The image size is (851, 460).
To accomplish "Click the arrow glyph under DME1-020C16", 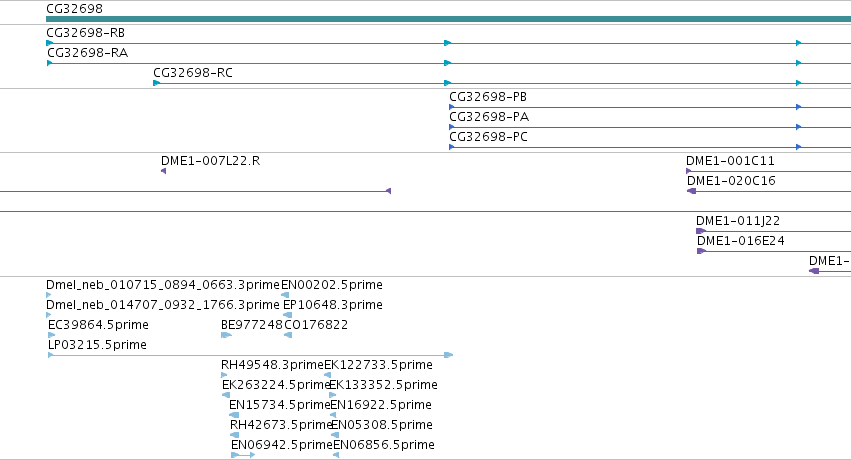I will [x=691, y=191].
